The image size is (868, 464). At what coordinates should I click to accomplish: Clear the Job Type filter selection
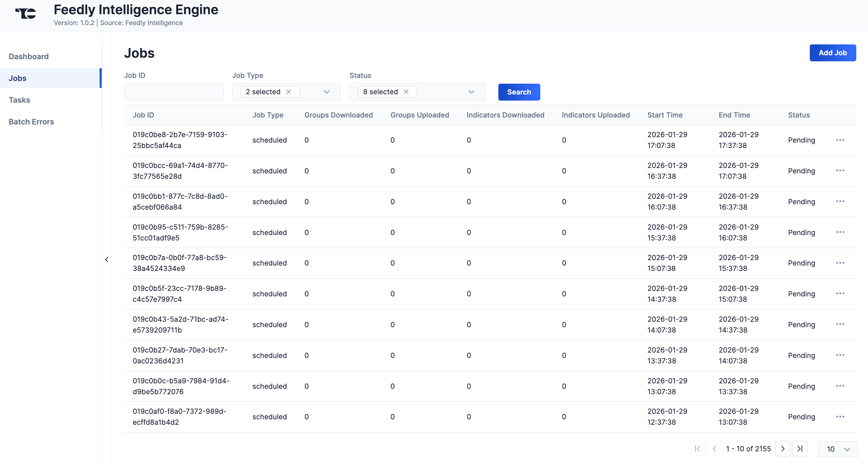[289, 92]
